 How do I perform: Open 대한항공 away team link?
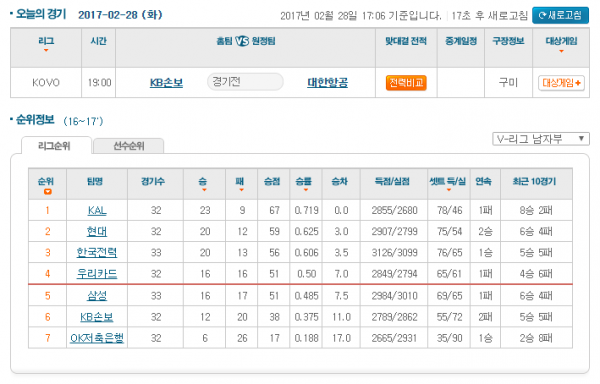[328, 83]
